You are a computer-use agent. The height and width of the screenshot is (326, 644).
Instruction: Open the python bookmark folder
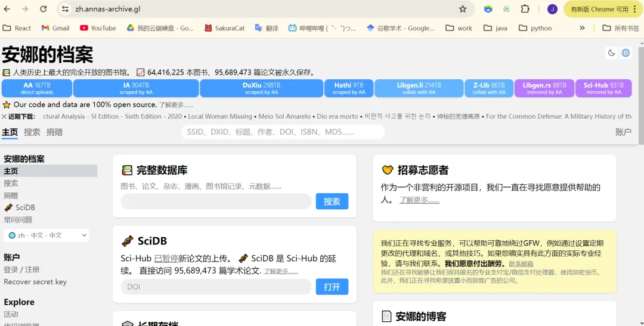click(x=535, y=28)
